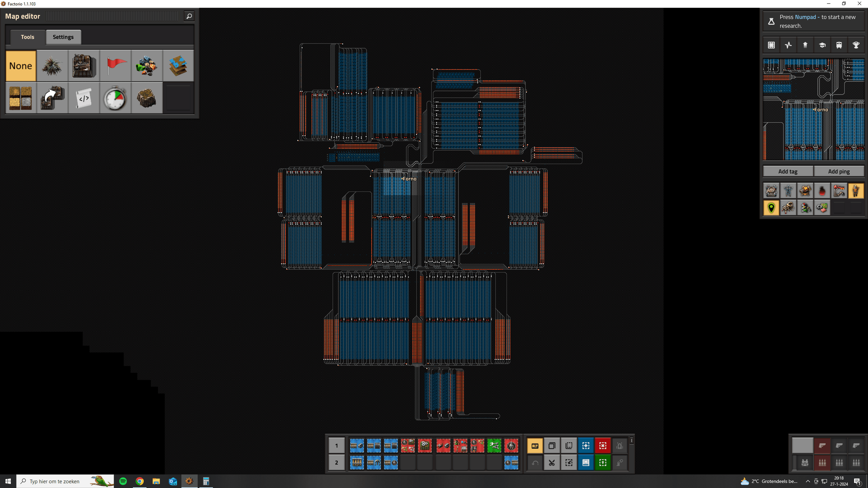Select the None tool in Map editor

point(21,66)
